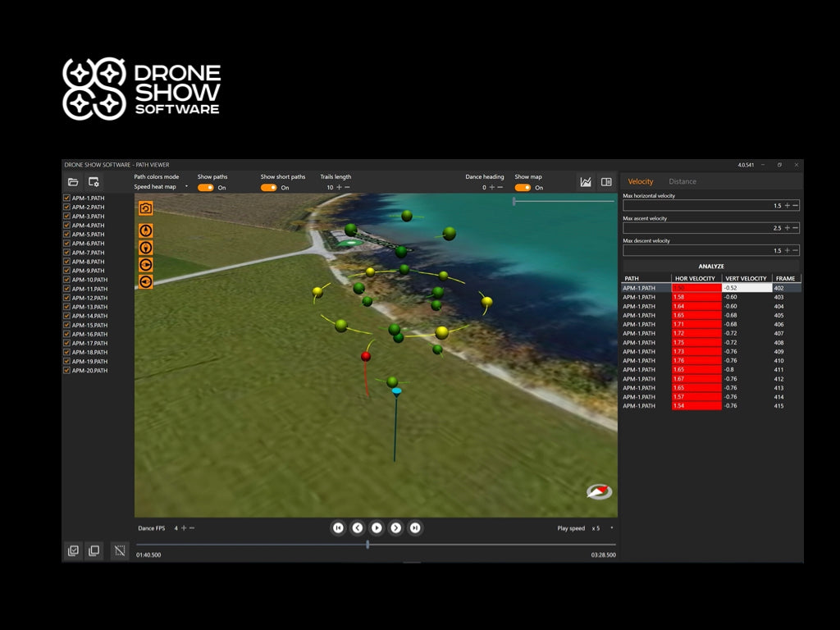Click the timeline playback slider handle
840x630 pixels.
(367, 545)
